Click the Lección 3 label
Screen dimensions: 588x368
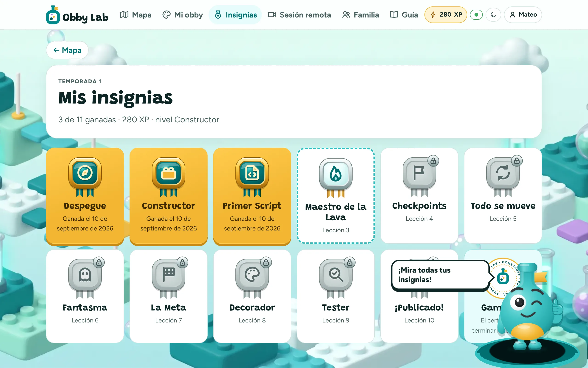[x=336, y=230]
